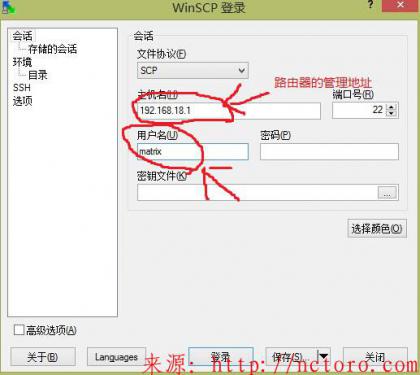Select 存储的会话 tree item
The image size is (420, 375).
click(x=52, y=49)
